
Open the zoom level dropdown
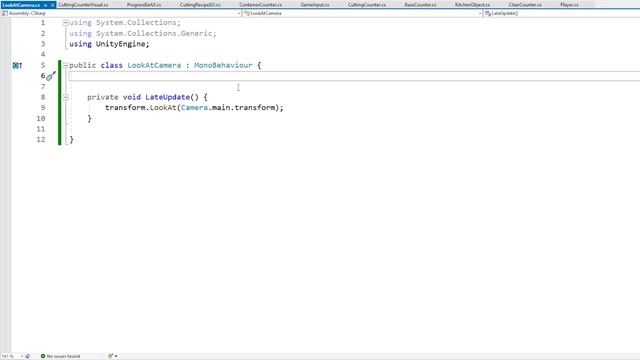pyautogui.click(x=22, y=356)
